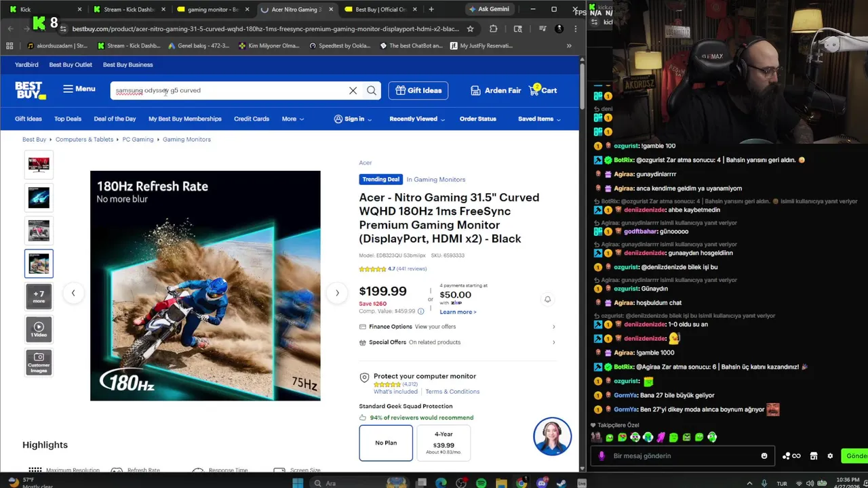The image size is (868, 488).
Task: Open Spotify from the taskbar
Action: [x=481, y=483]
